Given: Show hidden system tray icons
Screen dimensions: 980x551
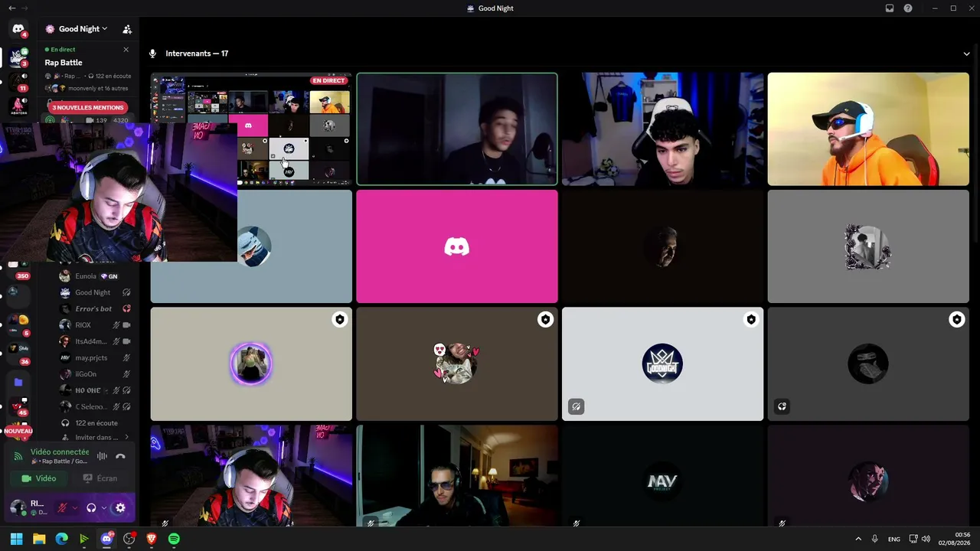Looking at the screenshot, I should pyautogui.click(x=857, y=540).
